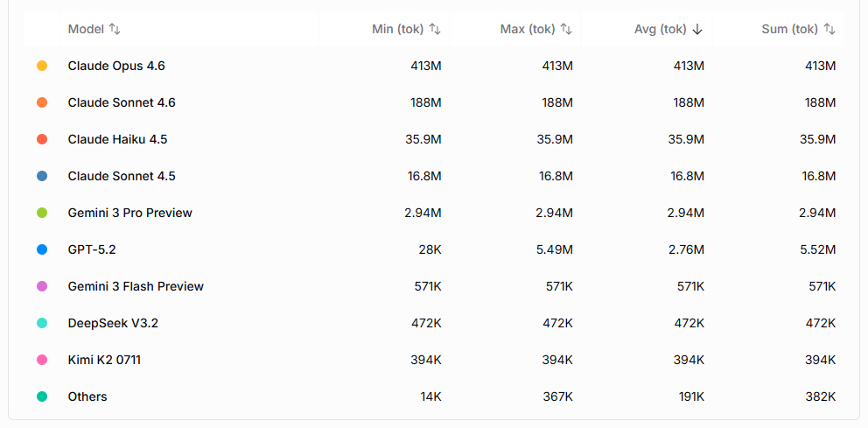The height and width of the screenshot is (428, 868).
Task: Click the Avg (tok) header label
Action: pos(661,30)
